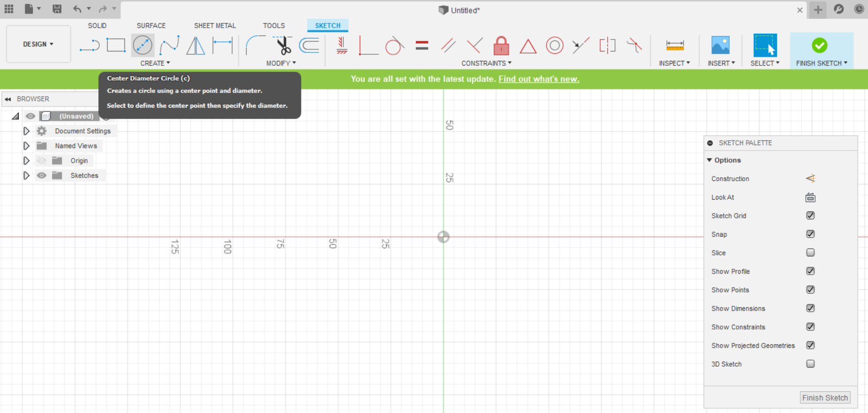Apply the Horizontal/Vertical constraint
The image size is (868, 413).
(x=342, y=45)
